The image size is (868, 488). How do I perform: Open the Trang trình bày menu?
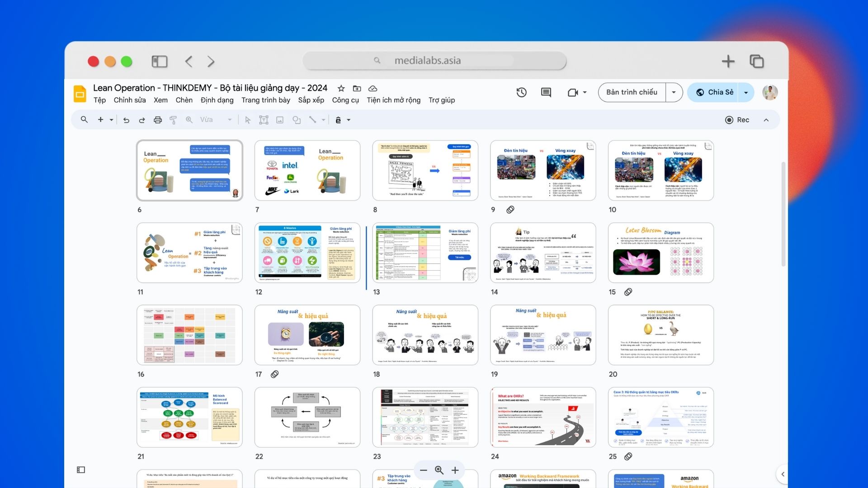[x=265, y=100]
